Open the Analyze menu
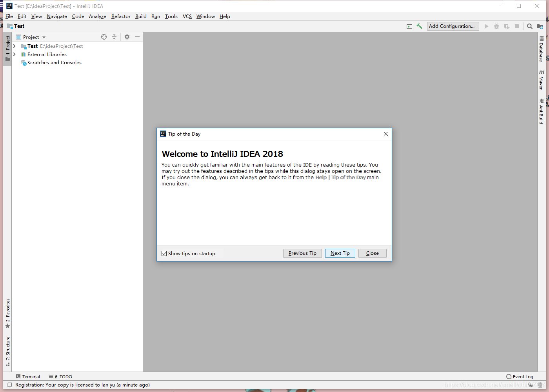Viewport: 549px width, 392px height. (x=98, y=16)
